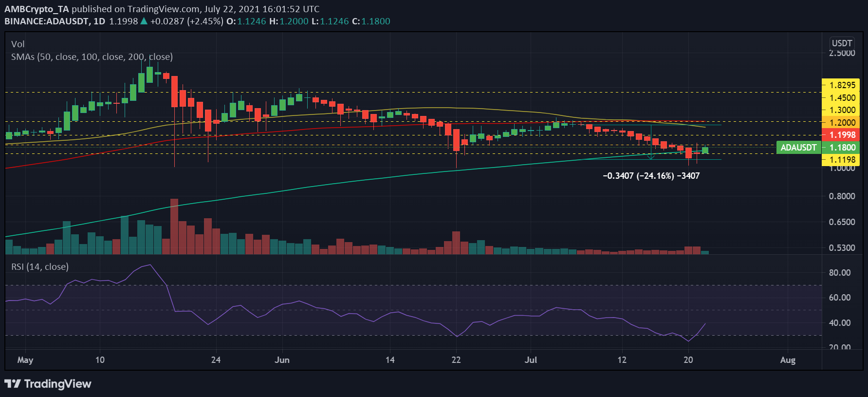
Task: Click the C:1.1800 close value
Action: pyautogui.click(x=371, y=21)
